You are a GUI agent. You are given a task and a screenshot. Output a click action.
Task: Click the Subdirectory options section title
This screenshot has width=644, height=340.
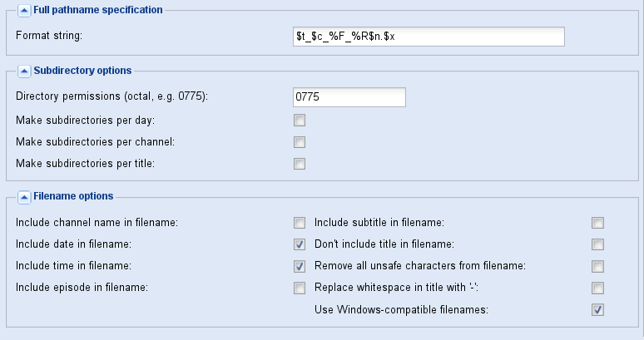click(x=82, y=71)
